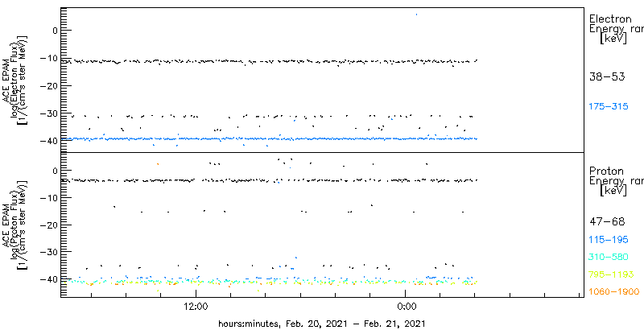Click the yellow 795-1193 proton energy label

tap(612, 274)
